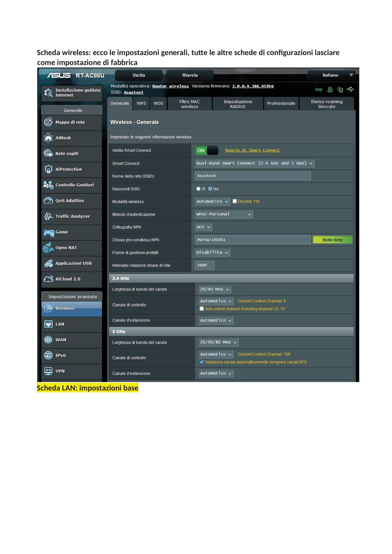Open the Professionale tab
392x554 pixels.
[x=281, y=104]
